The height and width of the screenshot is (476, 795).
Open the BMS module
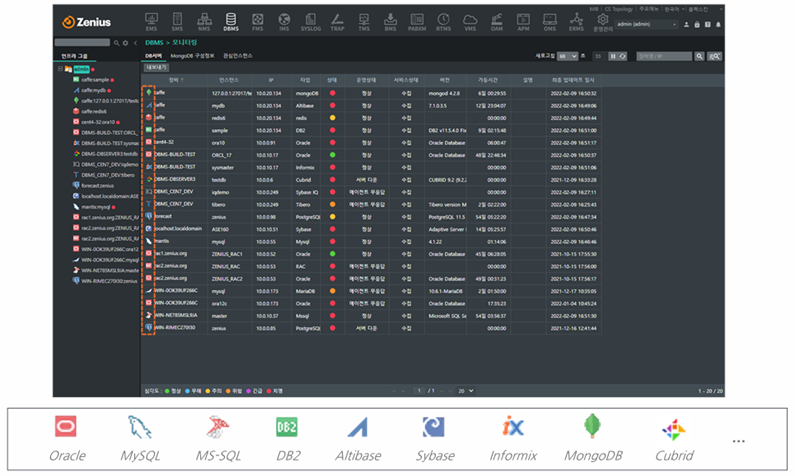[390, 22]
